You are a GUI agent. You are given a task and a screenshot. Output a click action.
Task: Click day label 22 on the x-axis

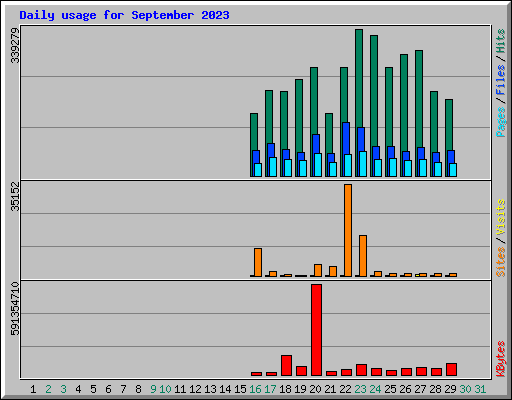click(345, 389)
